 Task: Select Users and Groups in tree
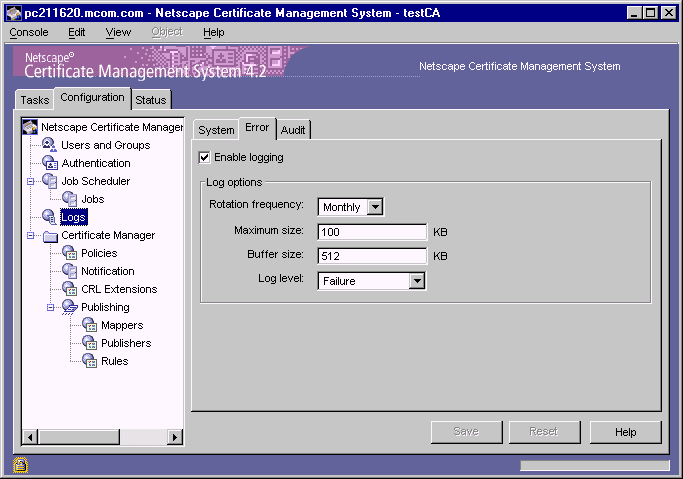pos(106,145)
